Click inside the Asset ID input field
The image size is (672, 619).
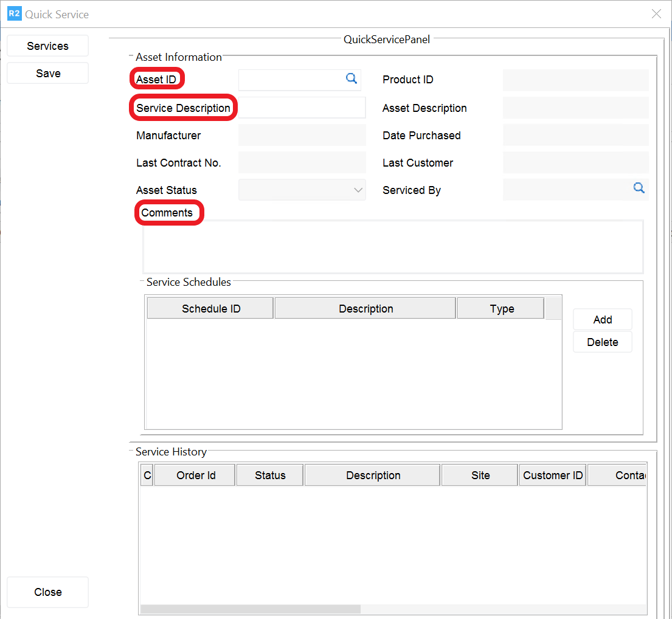tap(292, 79)
